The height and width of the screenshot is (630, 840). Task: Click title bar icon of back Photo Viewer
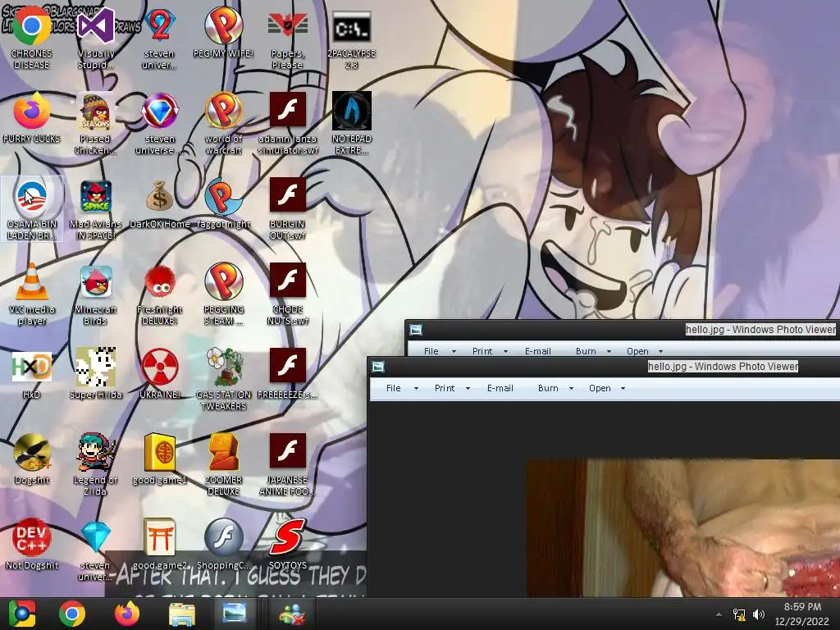pos(416,330)
